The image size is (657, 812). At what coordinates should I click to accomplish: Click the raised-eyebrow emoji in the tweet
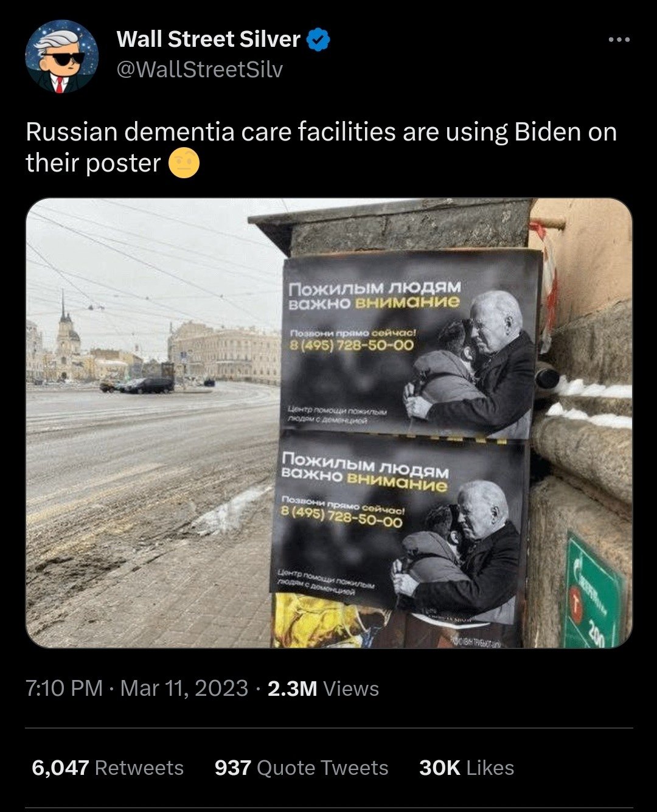[184, 163]
